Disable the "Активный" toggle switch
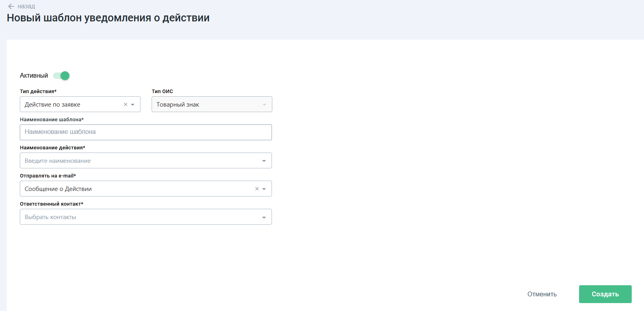This screenshot has height=311, width=644. tap(62, 76)
